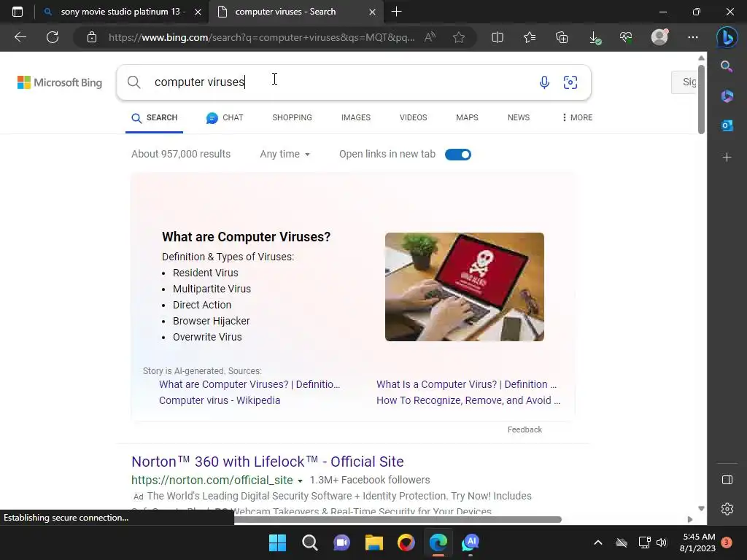The image size is (747, 560).
Task: Click the Feedback link
Action: [525, 429]
